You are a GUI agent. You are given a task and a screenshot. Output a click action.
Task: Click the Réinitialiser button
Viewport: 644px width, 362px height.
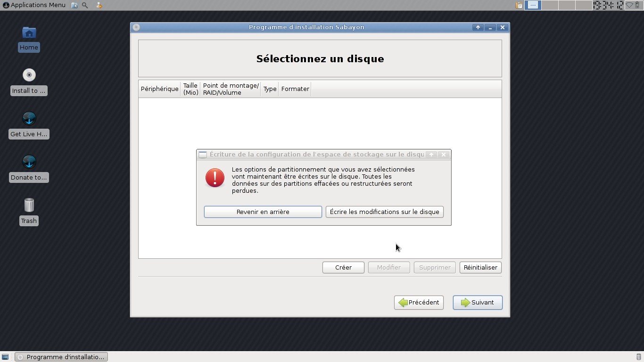pyautogui.click(x=480, y=267)
